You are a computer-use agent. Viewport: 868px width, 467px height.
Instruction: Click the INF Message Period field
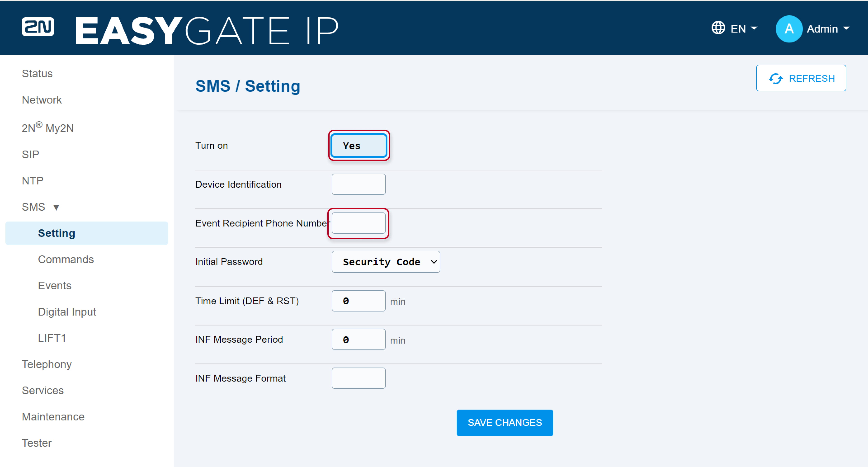point(359,339)
